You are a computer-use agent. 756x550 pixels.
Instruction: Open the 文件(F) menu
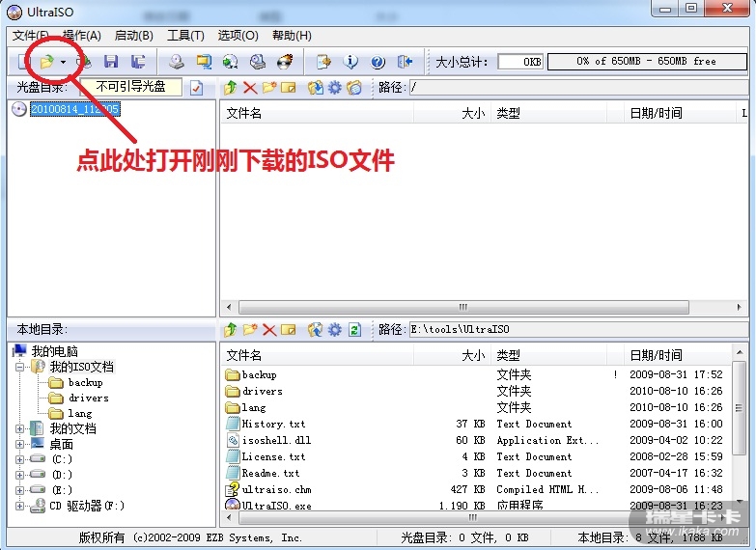click(x=30, y=36)
